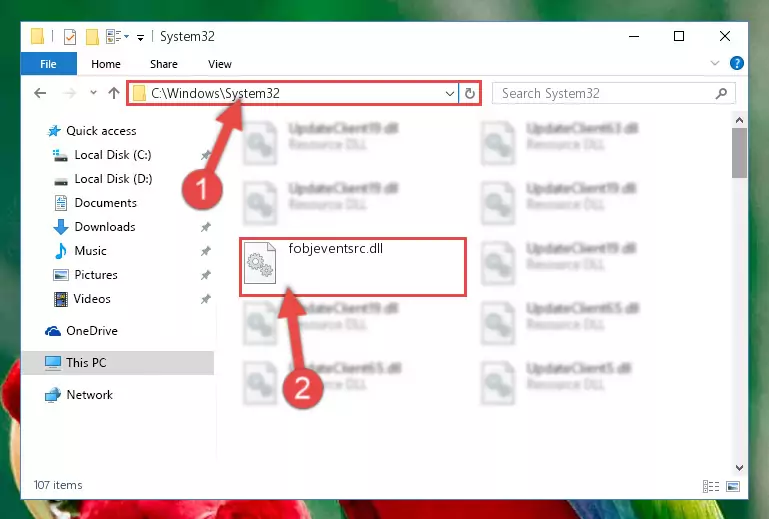Click the folder icon in title bar
Screen dimensions: 769x519
38,36
